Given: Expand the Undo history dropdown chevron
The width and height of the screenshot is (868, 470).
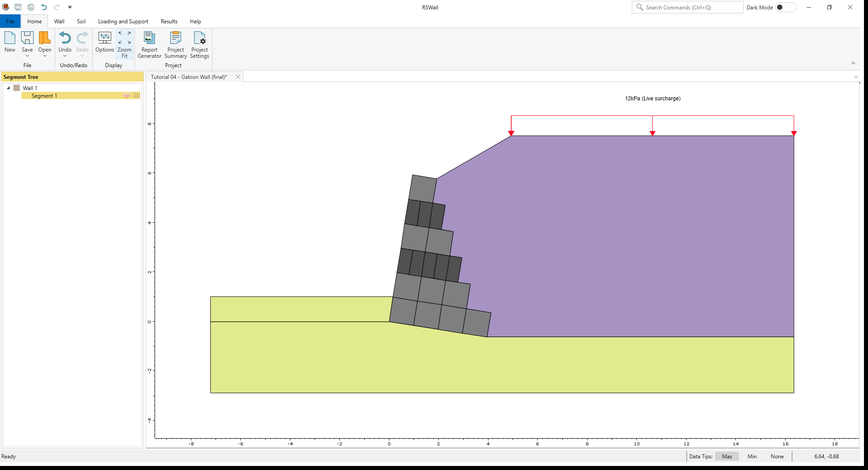Looking at the screenshot, I should click(x=65, y=56).
